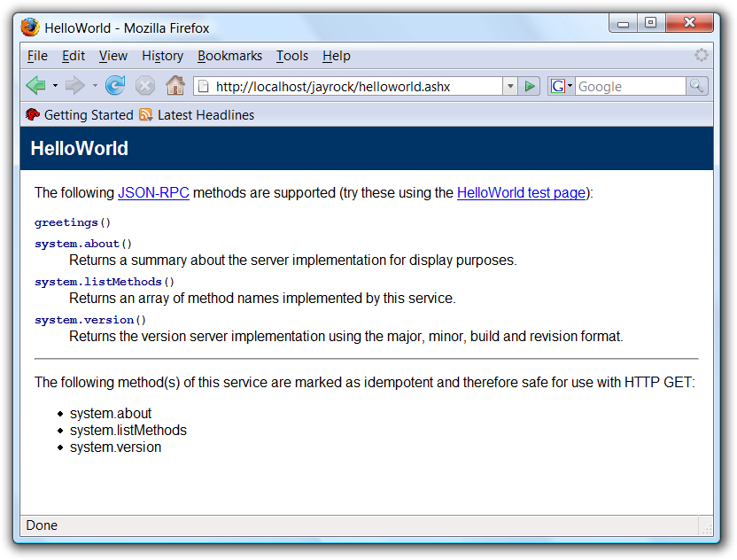Click the Done status bar text

[42, 525]
